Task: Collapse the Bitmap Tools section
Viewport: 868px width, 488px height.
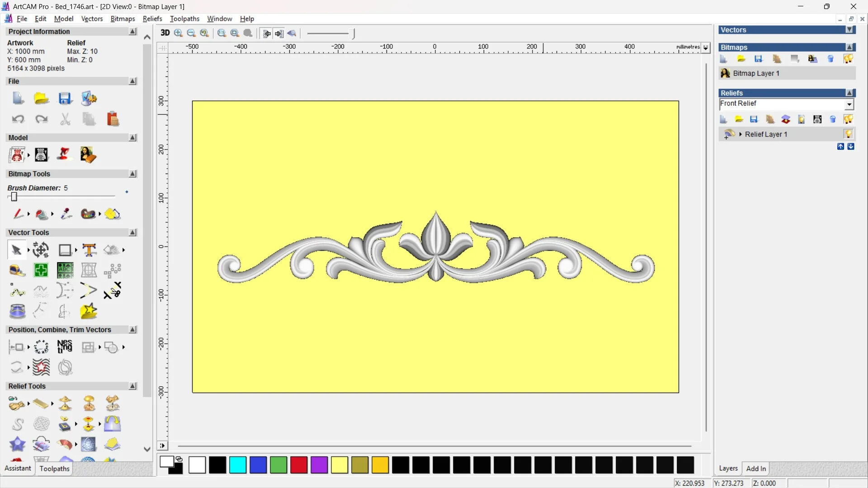Action: click(132, 174)
